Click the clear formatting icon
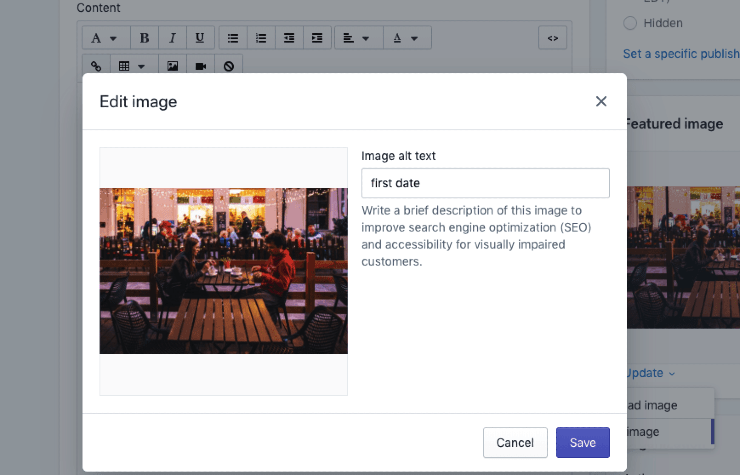 [x=229, y=66]
